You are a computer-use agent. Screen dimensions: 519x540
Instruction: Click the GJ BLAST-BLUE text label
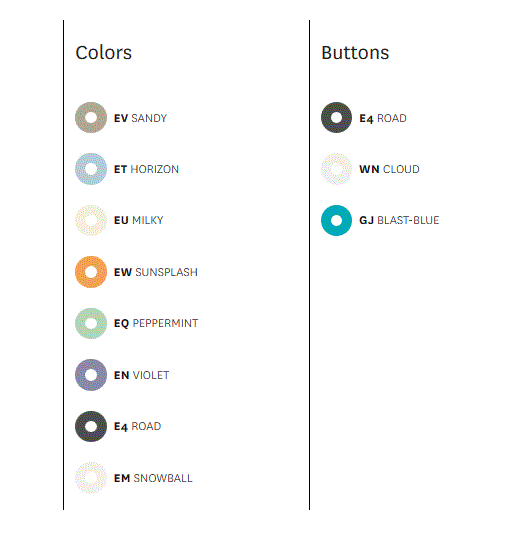point(399,220)
